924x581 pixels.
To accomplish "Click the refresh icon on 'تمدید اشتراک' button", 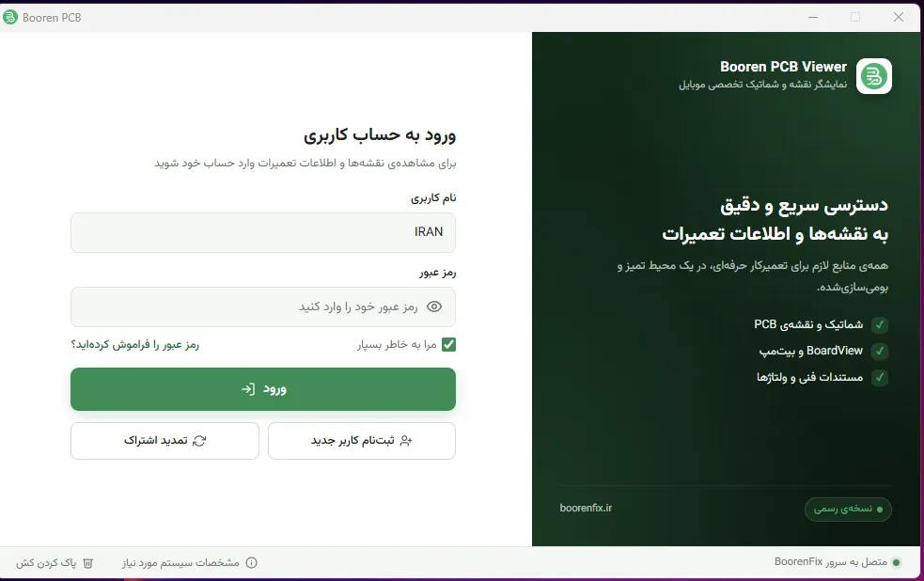I will pos(199,441).
